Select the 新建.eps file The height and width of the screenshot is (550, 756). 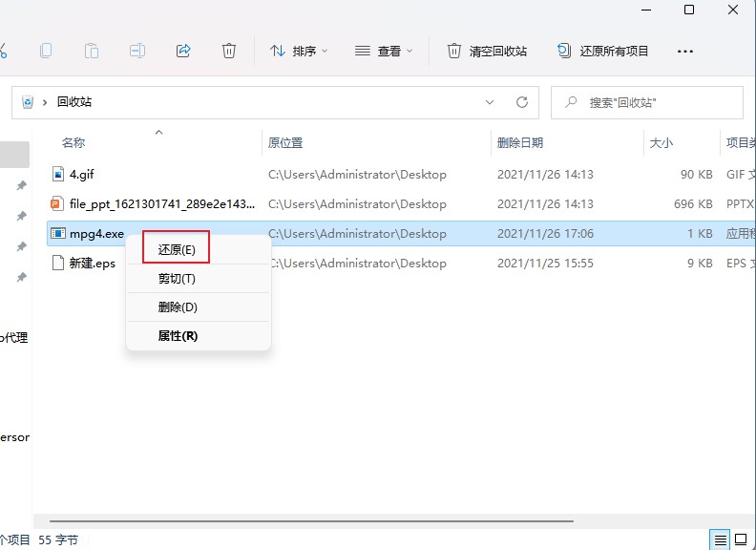[92, 264]
